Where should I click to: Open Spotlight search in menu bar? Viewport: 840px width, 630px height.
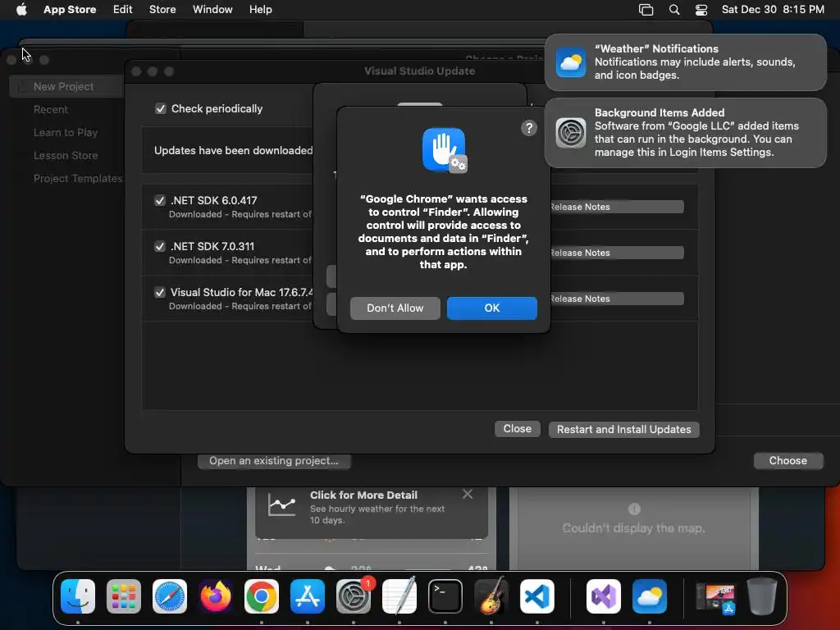click(x=674, y=10)
